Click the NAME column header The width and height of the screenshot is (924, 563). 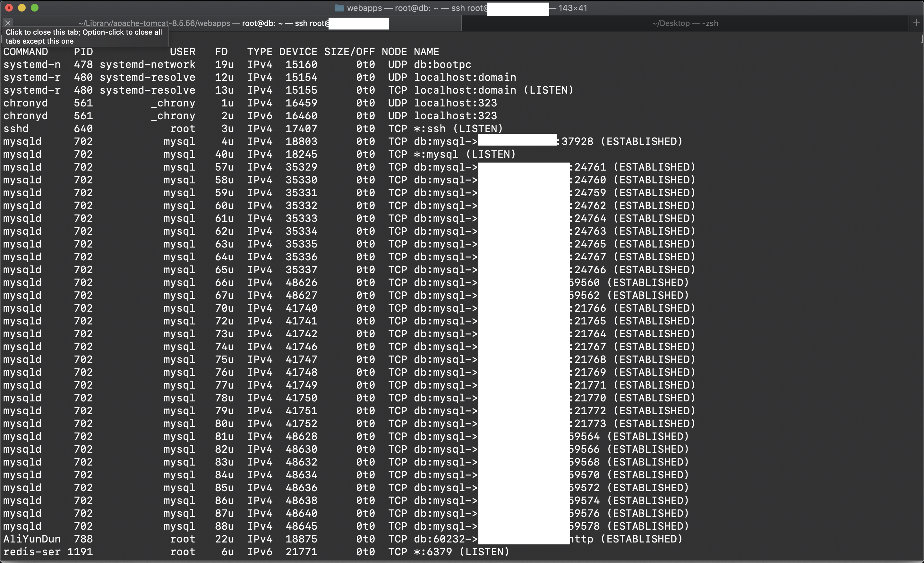click(426, 52)
